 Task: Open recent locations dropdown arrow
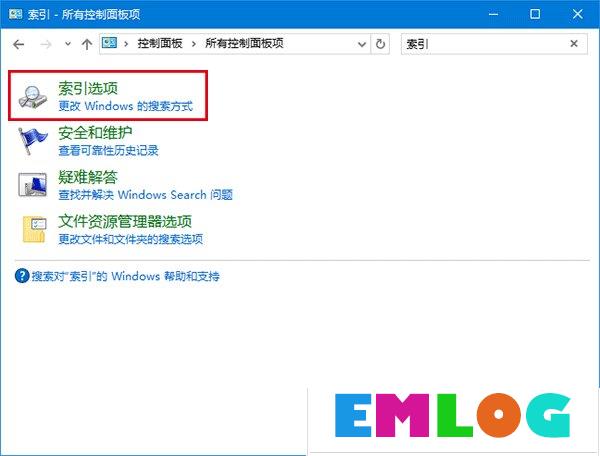[68, 44]
